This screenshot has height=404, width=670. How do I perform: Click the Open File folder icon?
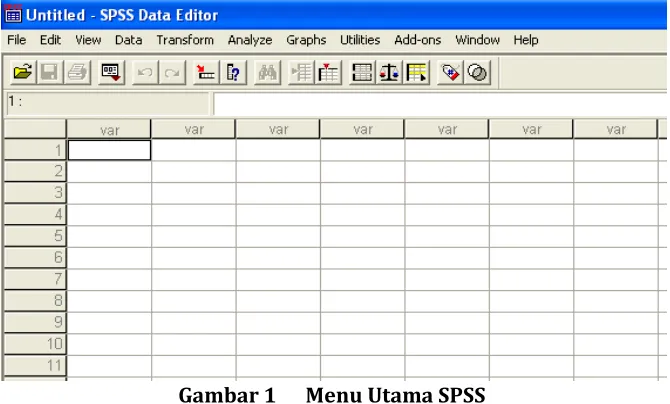click(x=23, y=72)
